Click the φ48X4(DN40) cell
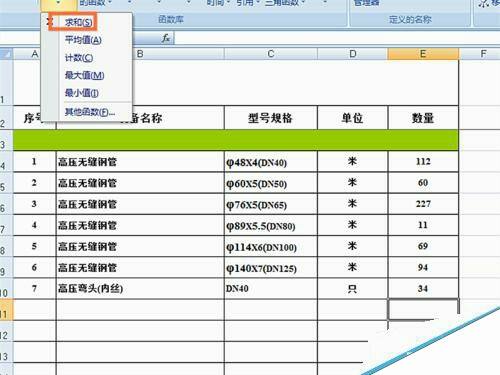 (x=271, y=162)
